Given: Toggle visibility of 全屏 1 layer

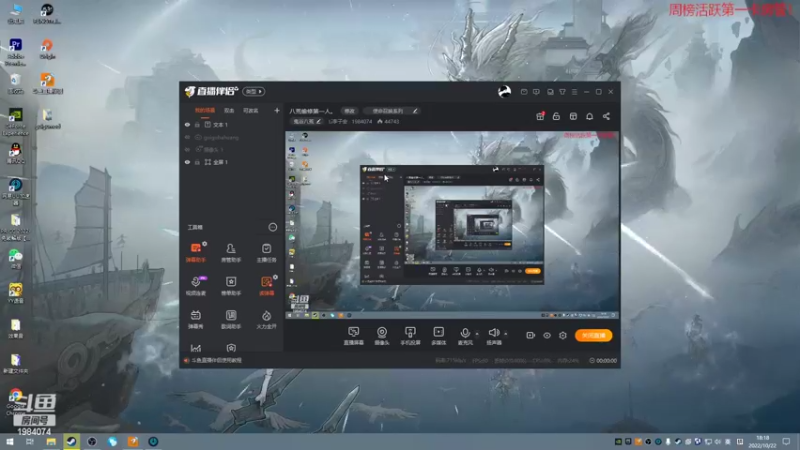Looking at the screenshot, I should (187, 162).
